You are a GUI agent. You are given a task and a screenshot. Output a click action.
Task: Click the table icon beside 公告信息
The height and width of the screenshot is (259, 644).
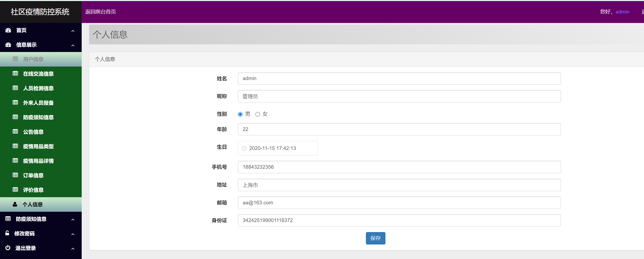tap(15, 131)
